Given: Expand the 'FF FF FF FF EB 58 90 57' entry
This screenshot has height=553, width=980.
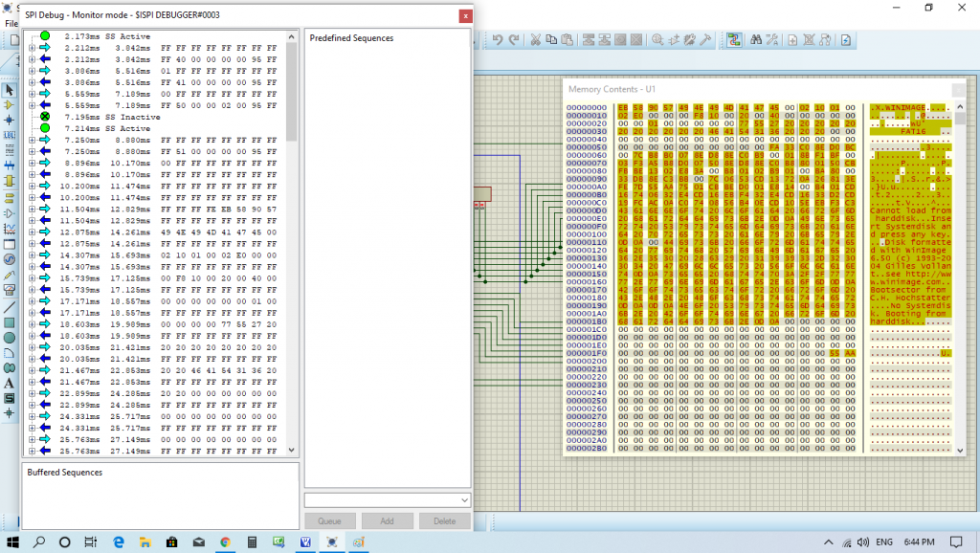Looking at the screenshot, I should (32, 208).
